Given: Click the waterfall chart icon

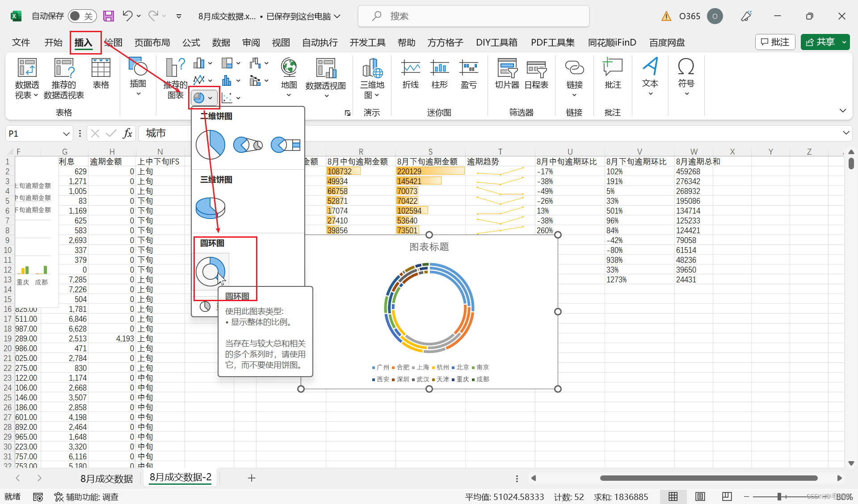Looking at the screenshot, I should point(255,63).
